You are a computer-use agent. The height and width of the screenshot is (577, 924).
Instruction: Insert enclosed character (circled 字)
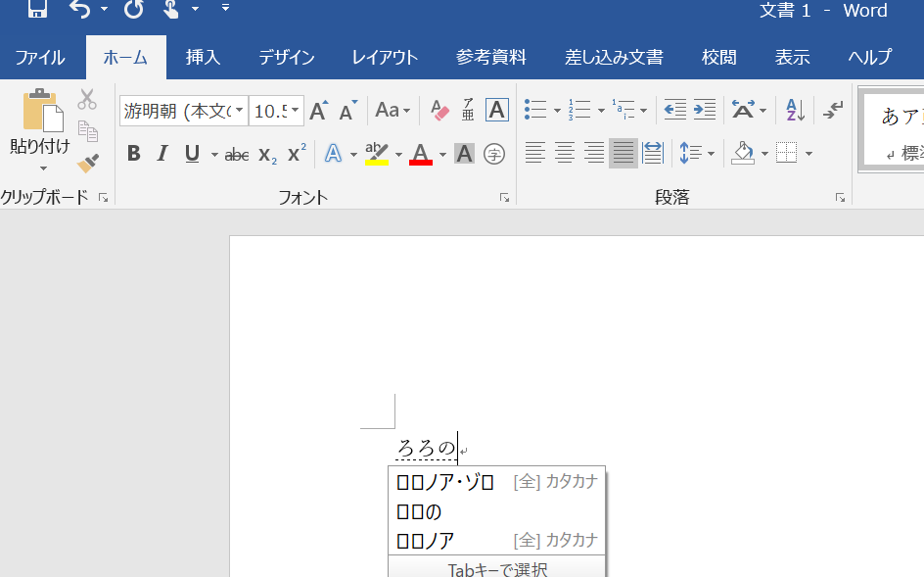click(494, 154)
